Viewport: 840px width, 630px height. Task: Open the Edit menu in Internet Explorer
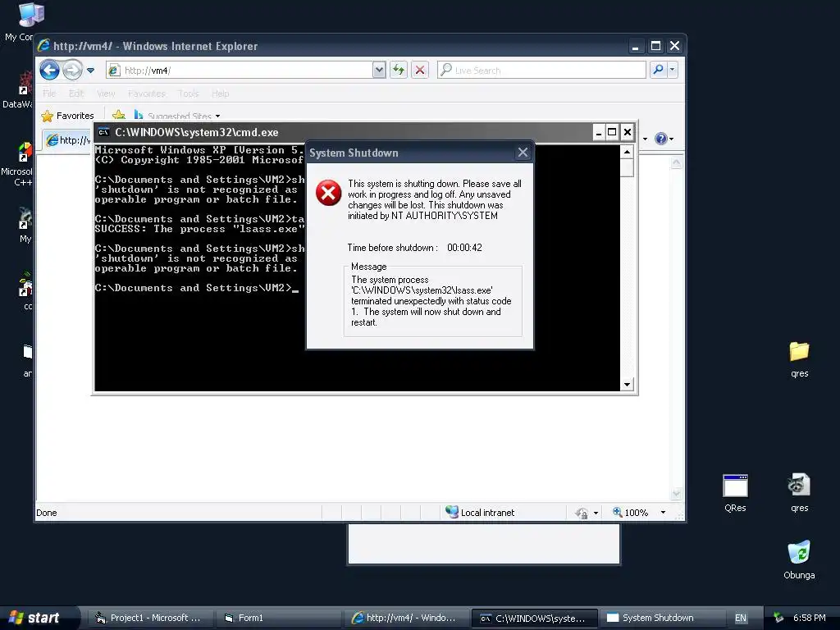click(76, 94)
